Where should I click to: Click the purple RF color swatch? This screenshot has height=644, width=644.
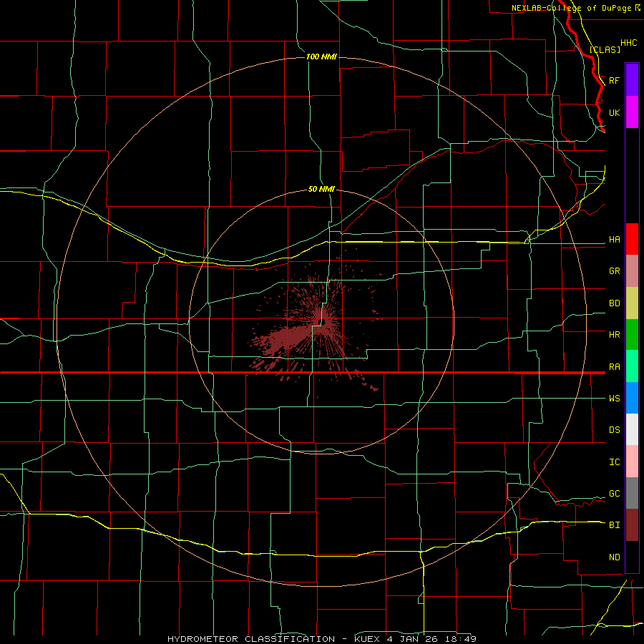tap(632, 80)
